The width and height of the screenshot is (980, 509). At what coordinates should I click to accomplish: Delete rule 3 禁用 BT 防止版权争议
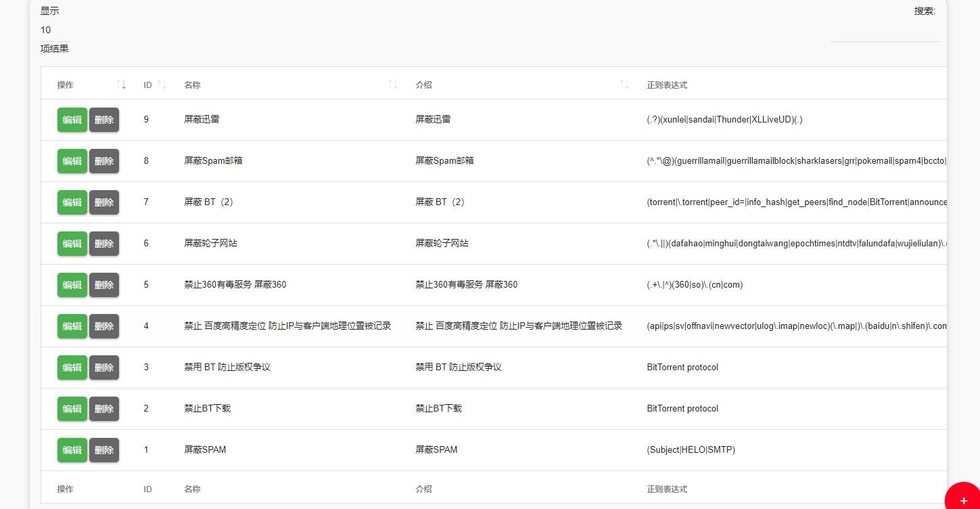(x=104, y=368)
